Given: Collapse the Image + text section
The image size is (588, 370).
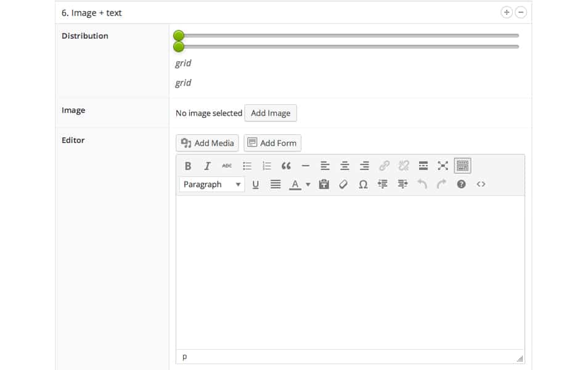Looking at the screenshot, I should pyautogui.click(x=521, y=12).
